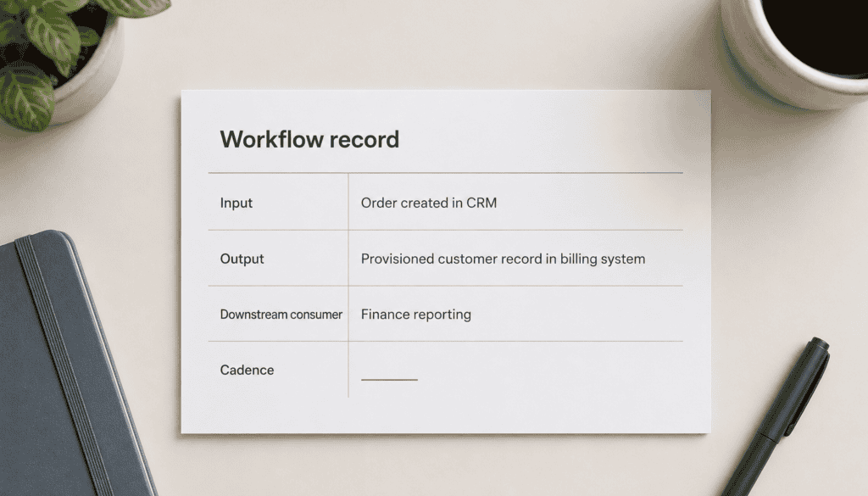The height and width of the screenshot is (496, 868).
Task: Click Provisioned customer record in billing system
Action: coord(504,259)
